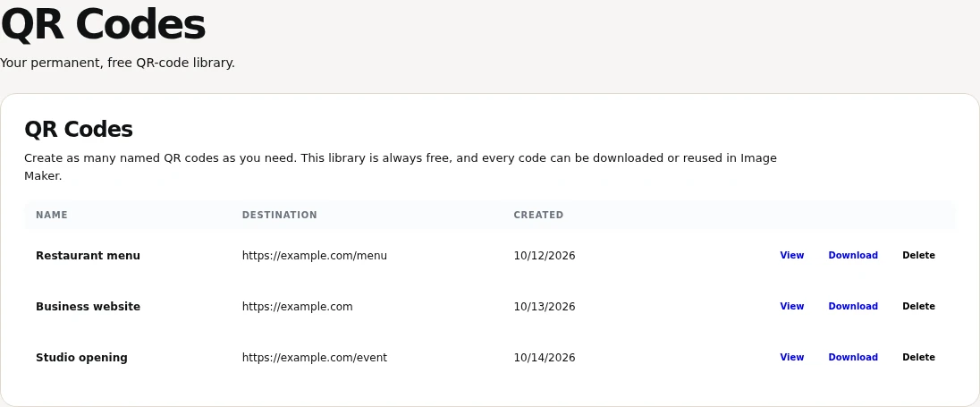Click the 10/14/2026 created date
Image resolution: width=980 pixels, height=407 pixels.
[x=545, y=358]
